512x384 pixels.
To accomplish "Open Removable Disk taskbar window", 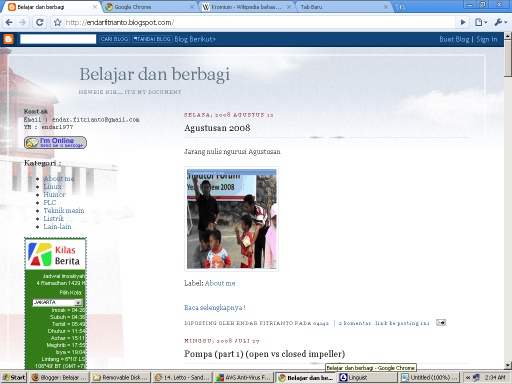I will (121, 377).
